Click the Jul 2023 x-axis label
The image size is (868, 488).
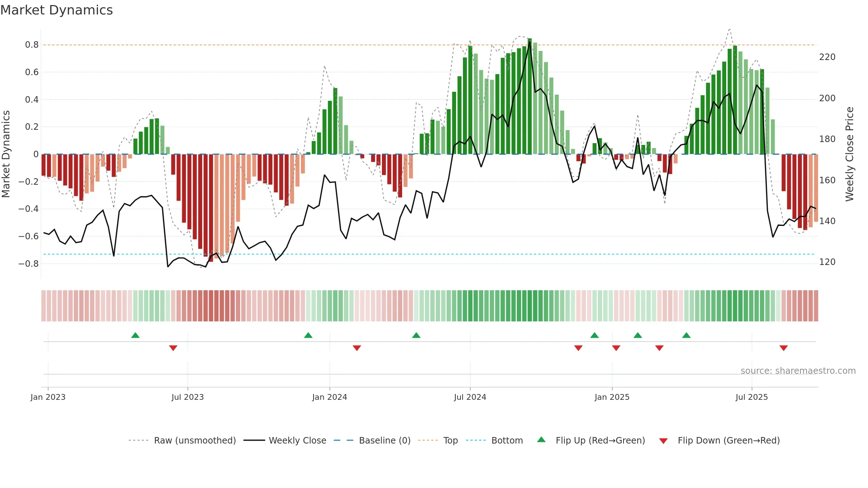188,397
